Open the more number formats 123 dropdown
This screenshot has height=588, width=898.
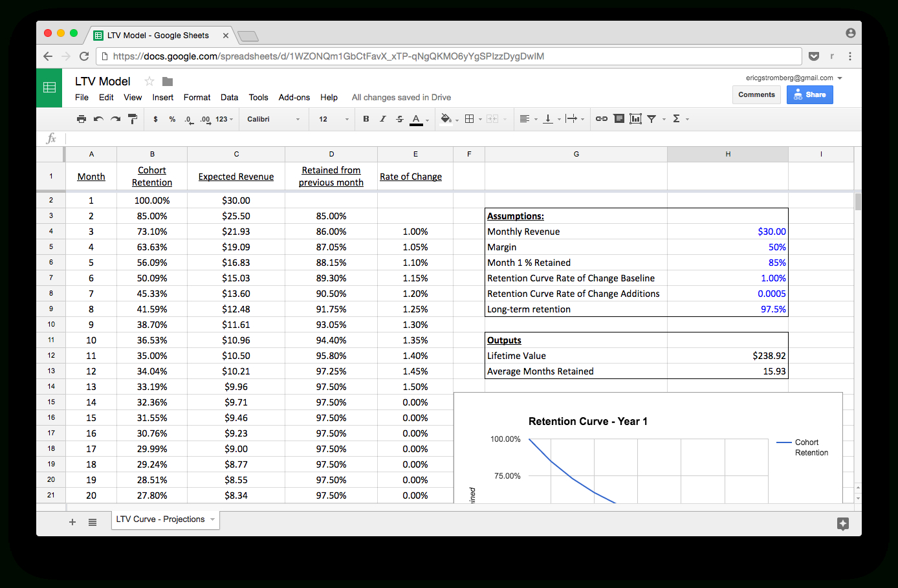tap(222, 118)
